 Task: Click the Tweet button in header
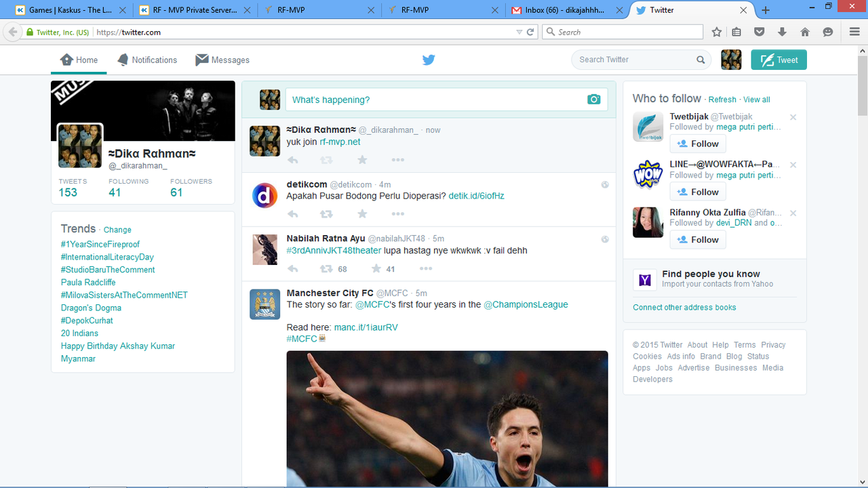click(778, 60)
